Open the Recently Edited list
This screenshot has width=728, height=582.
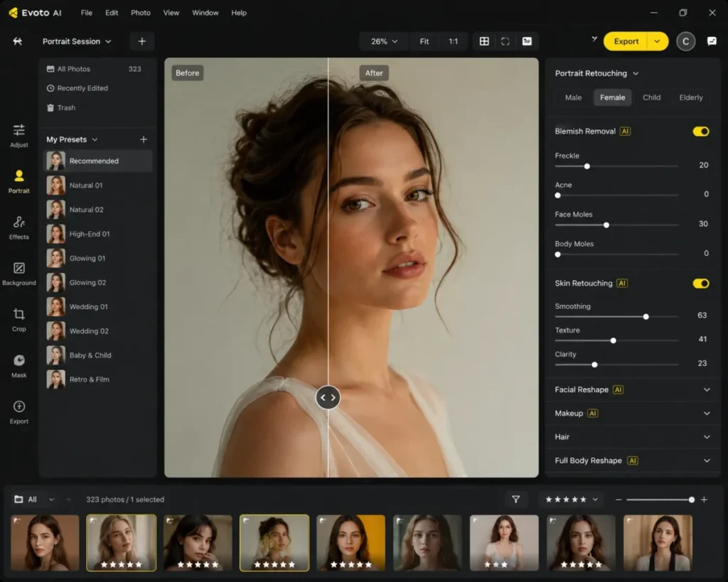tap(77, 88)
